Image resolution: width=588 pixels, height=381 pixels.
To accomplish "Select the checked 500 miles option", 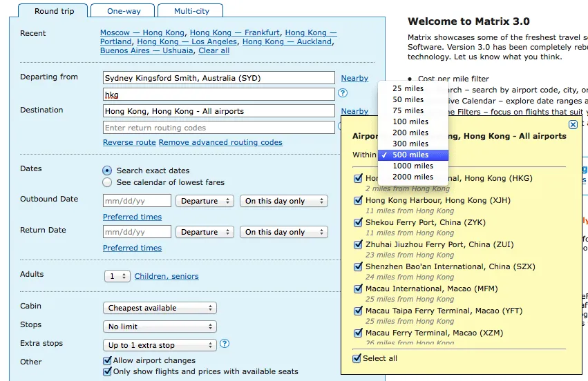I will [x=413, y=155].
